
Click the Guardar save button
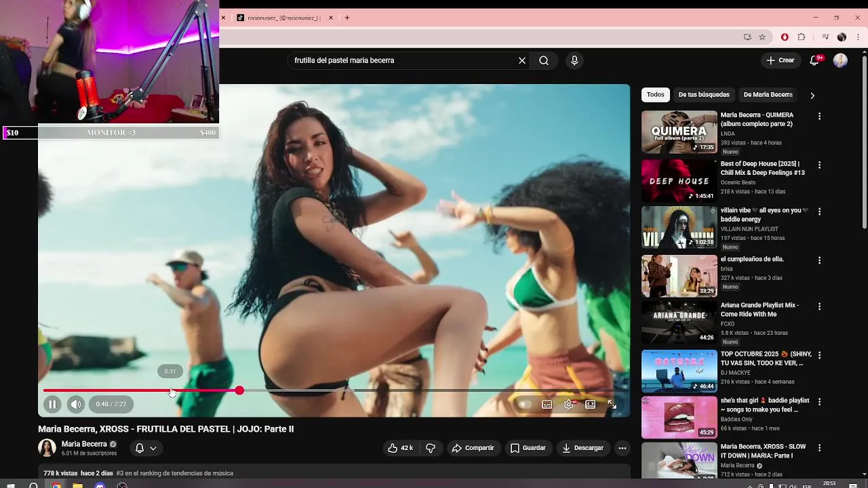[x=528, y=448]
